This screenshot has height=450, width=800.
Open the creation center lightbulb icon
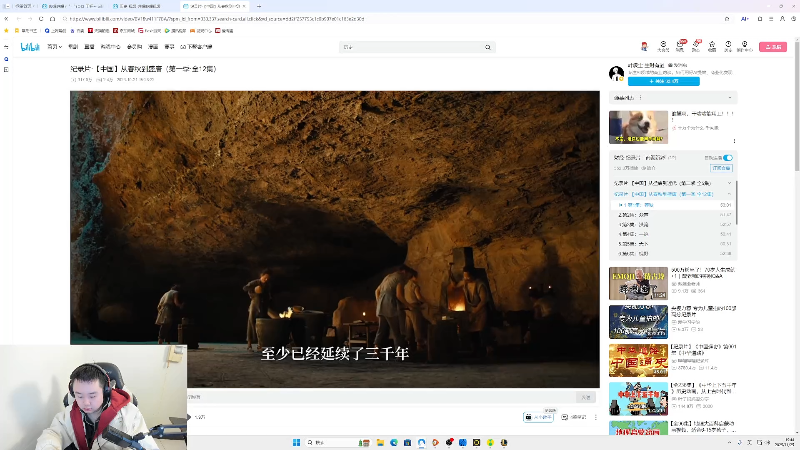(745, 46)
